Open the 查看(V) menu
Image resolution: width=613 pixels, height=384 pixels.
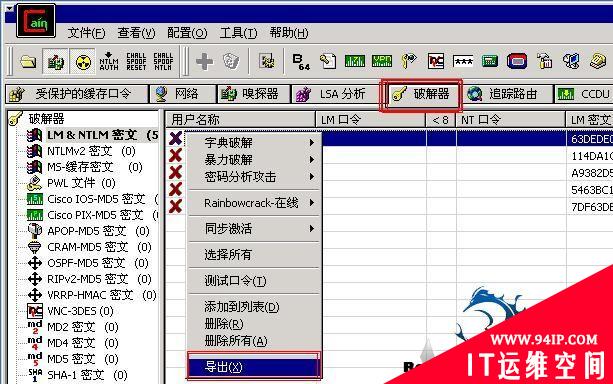tap(136, 33)
